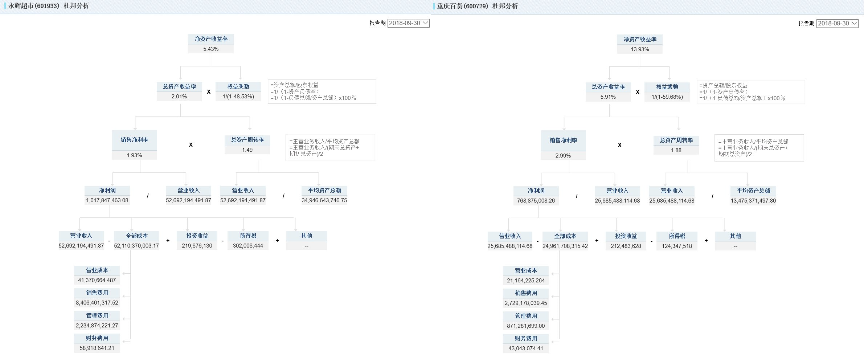
Task: Click 平均资产总额 value 34,946,643,746.75
Action: click(x=324, y=200)
